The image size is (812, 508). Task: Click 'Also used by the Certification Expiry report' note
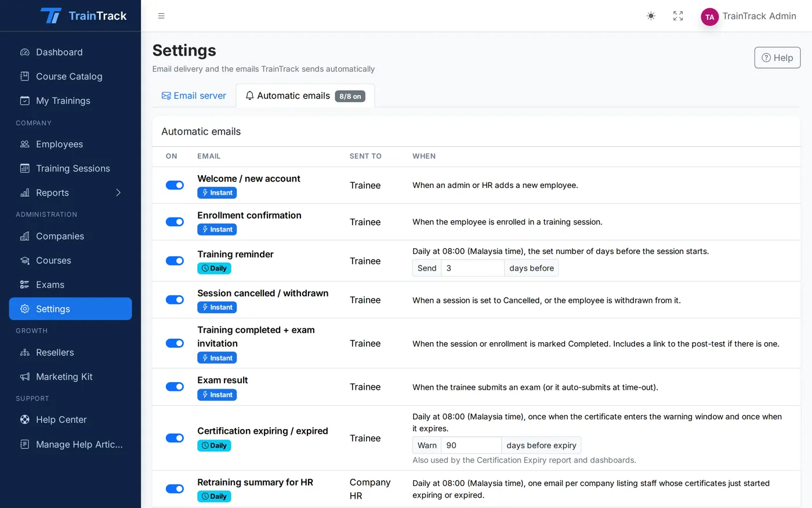tap(524, 460)
